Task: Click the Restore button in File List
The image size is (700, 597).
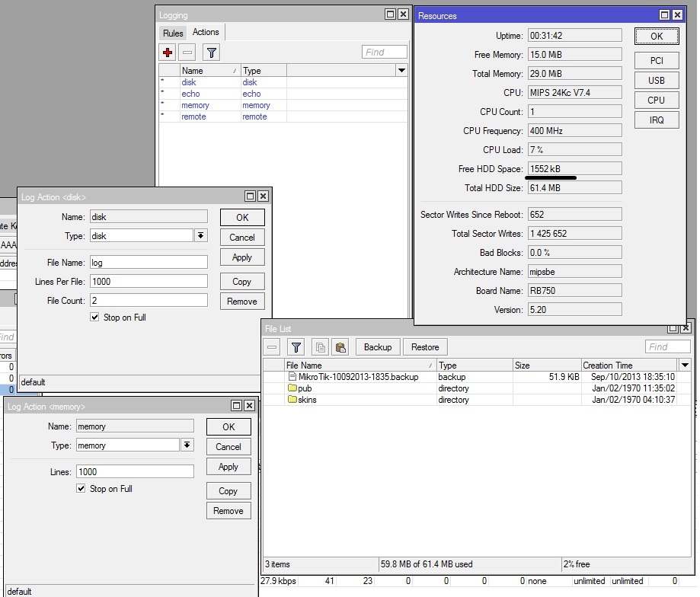Action: click(x=425, y=347)
